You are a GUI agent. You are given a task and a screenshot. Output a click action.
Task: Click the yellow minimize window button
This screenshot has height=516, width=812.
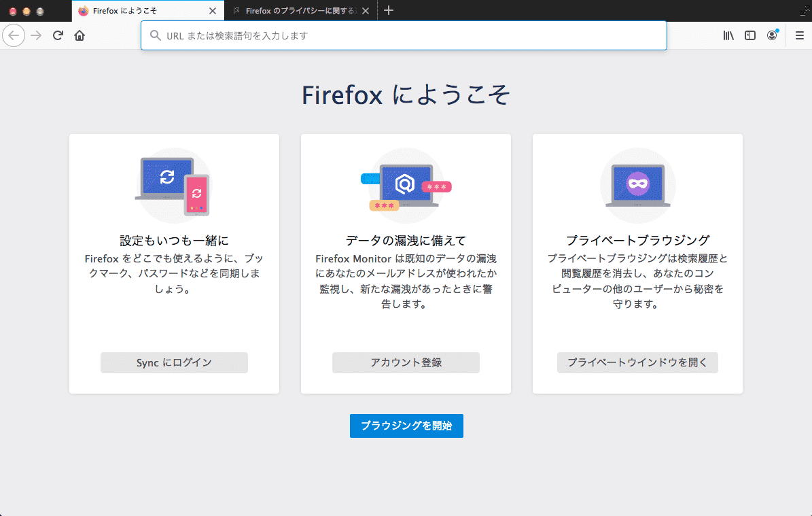(27, 11)
